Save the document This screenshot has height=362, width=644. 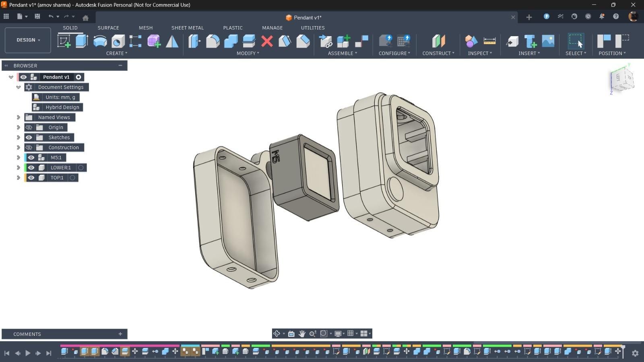[37, 16]
